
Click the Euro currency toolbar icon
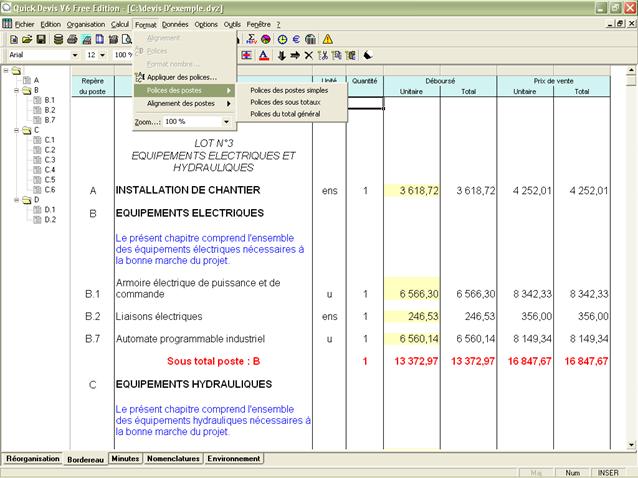296,39
